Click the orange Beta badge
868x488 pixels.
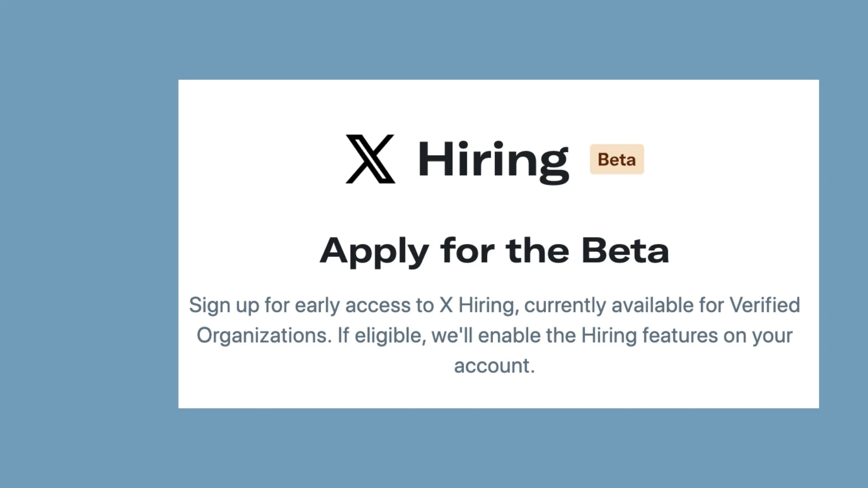(617, 159)
